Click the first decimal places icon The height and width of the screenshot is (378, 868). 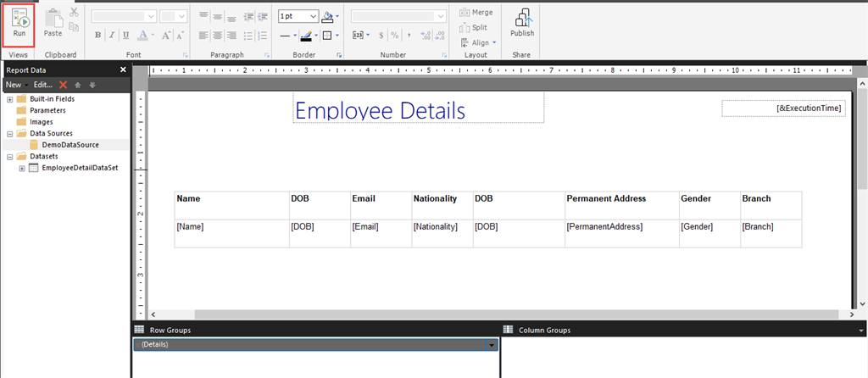click(426, 36)
